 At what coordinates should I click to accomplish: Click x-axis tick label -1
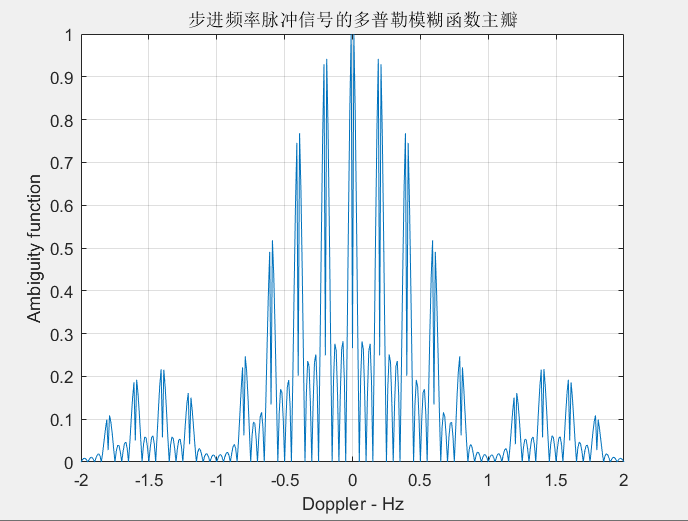click(217, 480)
